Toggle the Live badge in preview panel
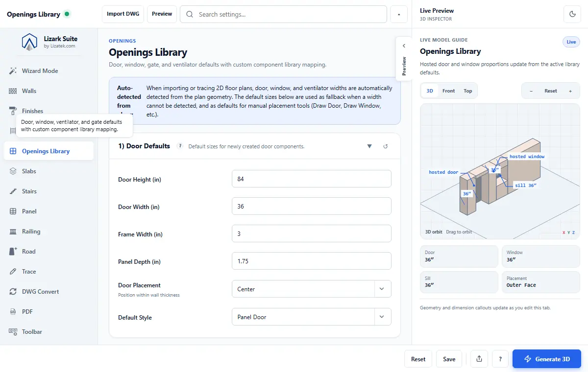588x372 pixels. point(571,42)
